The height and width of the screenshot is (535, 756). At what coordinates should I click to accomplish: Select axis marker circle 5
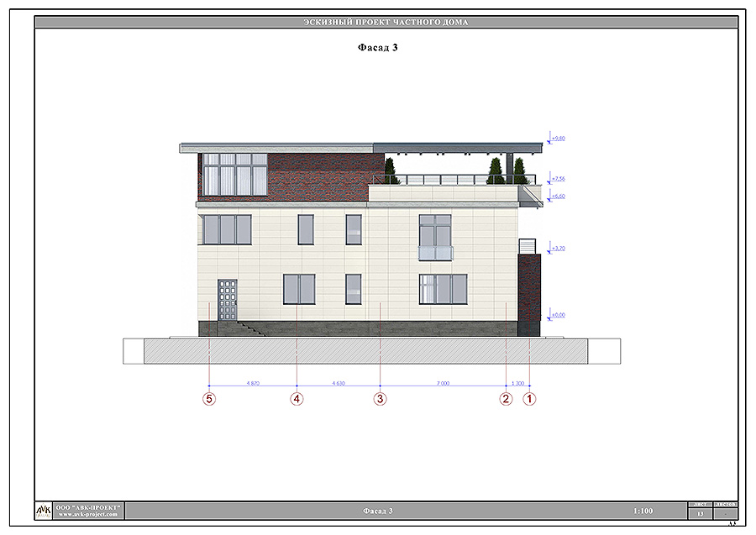209,399
